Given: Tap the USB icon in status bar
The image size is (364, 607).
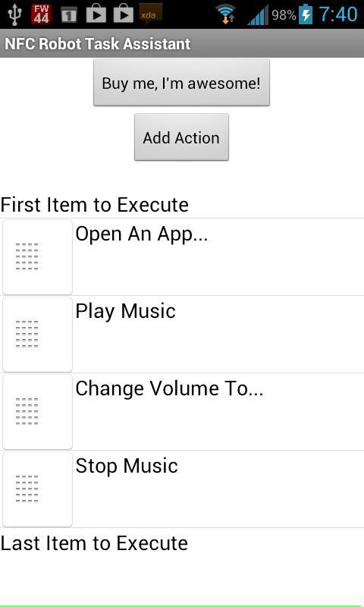Looking at the screenshot, I should point(14,14).
